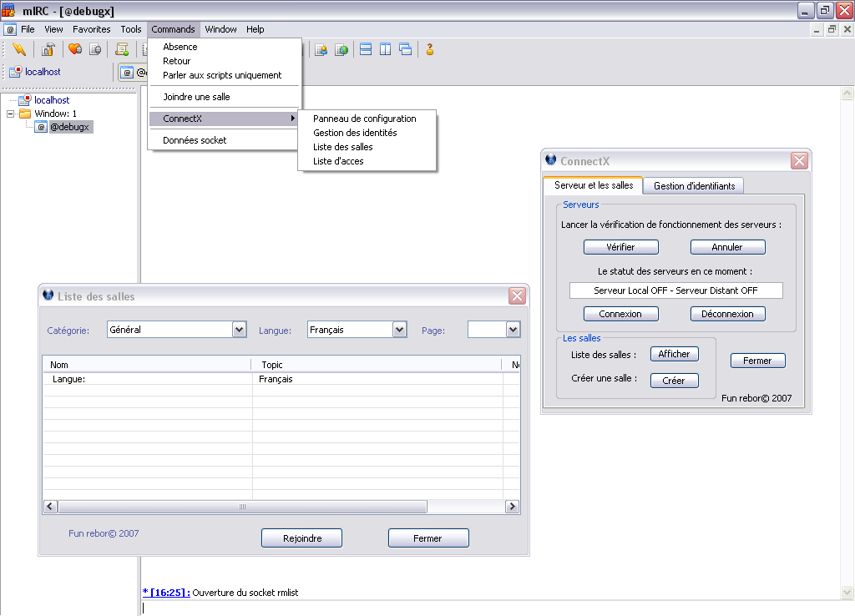Select Gestion des identités submenu item

tap(367, 133)
